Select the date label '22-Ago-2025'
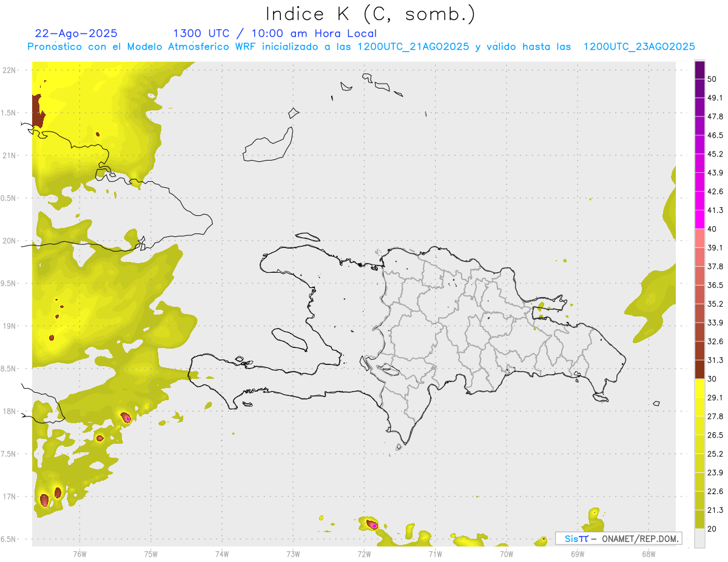 click(76, 33)
